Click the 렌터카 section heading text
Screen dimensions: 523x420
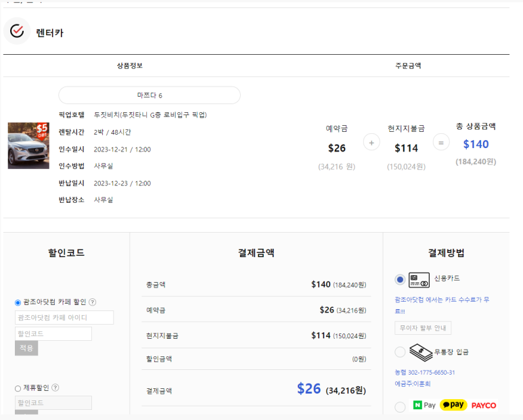[49, 32]
